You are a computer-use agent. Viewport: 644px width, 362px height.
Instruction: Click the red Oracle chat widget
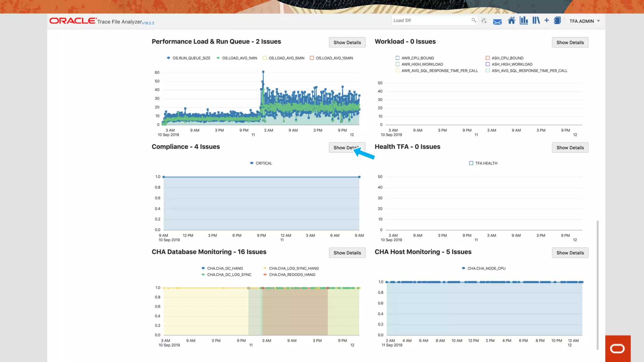tap(618, 348)
